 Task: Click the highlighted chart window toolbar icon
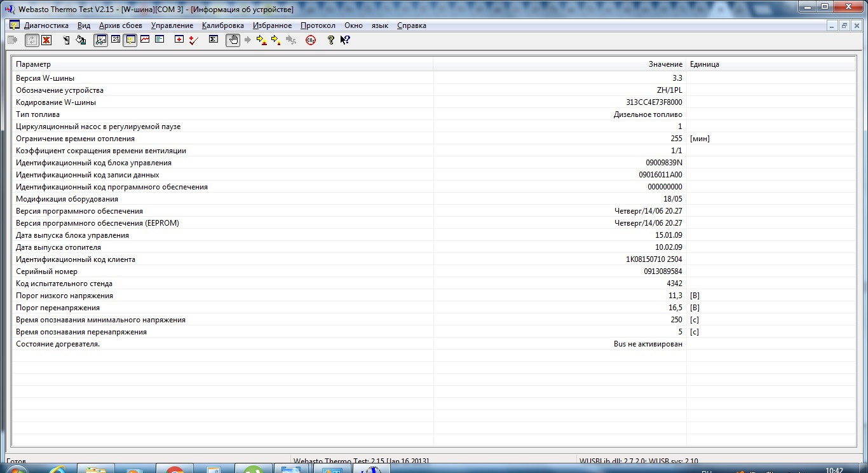tap(100, 40)
